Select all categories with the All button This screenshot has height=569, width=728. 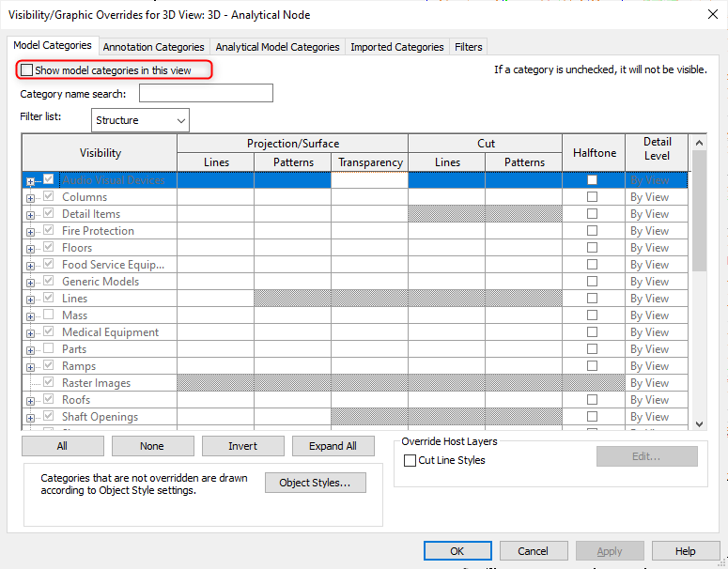[62, 446]
